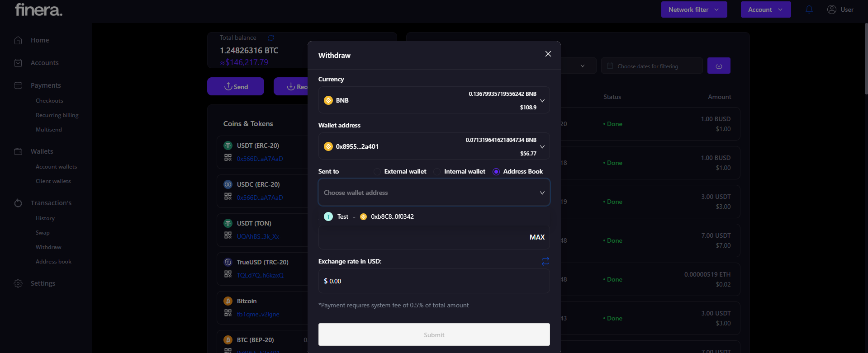Refresh the total balance
The width and height of the screenshot is (868, 353).
coord(271,38)
